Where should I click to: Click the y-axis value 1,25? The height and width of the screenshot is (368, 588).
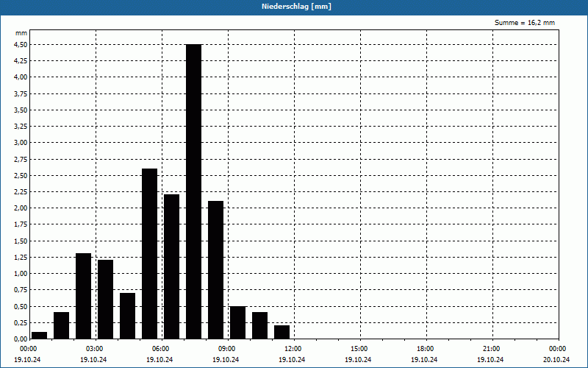tap(21, 257)
